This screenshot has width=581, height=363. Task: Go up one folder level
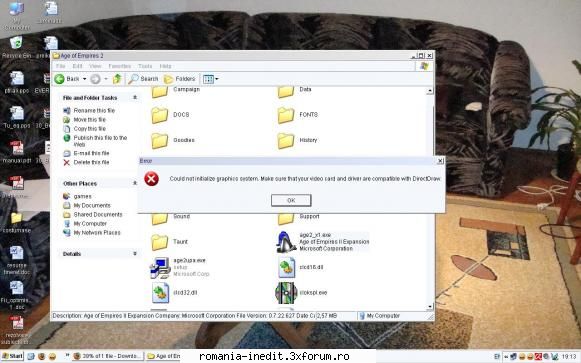tap(117, 79)
